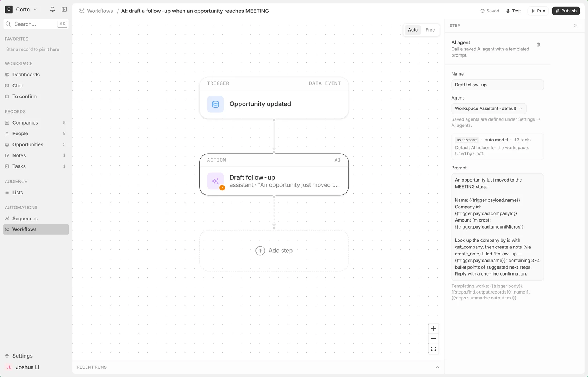Click the plus icon in Add step
The width and height of the screenshot is (588, 377).
[x=260, y=251]
